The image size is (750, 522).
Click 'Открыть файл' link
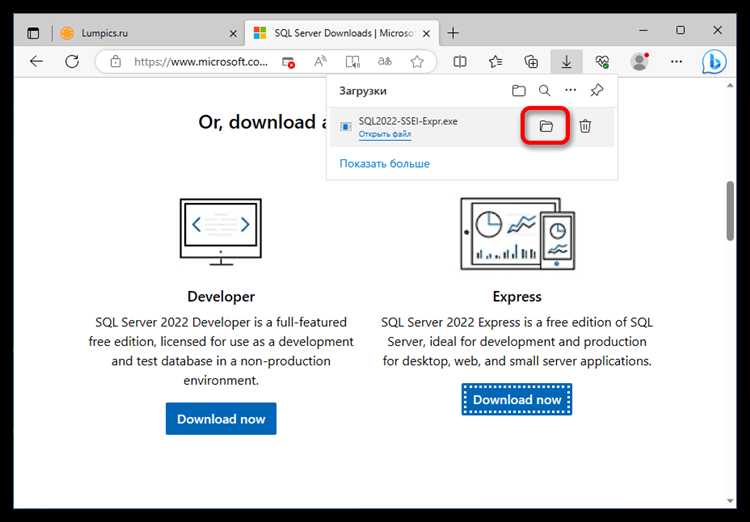pos(385,134)
